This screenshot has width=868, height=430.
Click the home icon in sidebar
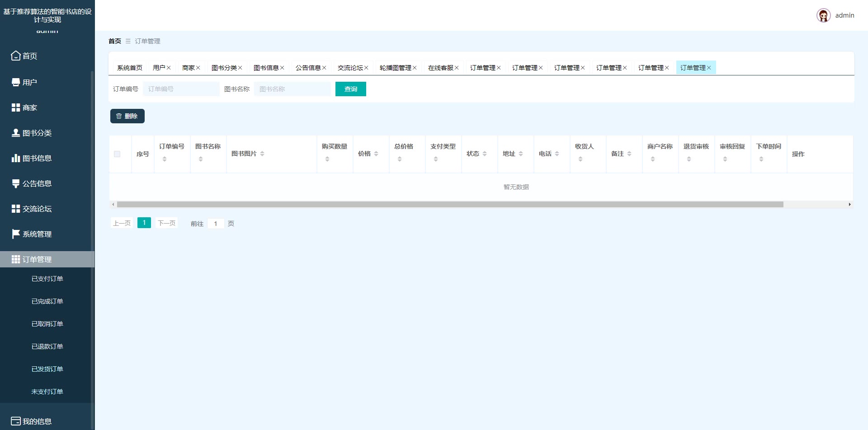[16, 56]
